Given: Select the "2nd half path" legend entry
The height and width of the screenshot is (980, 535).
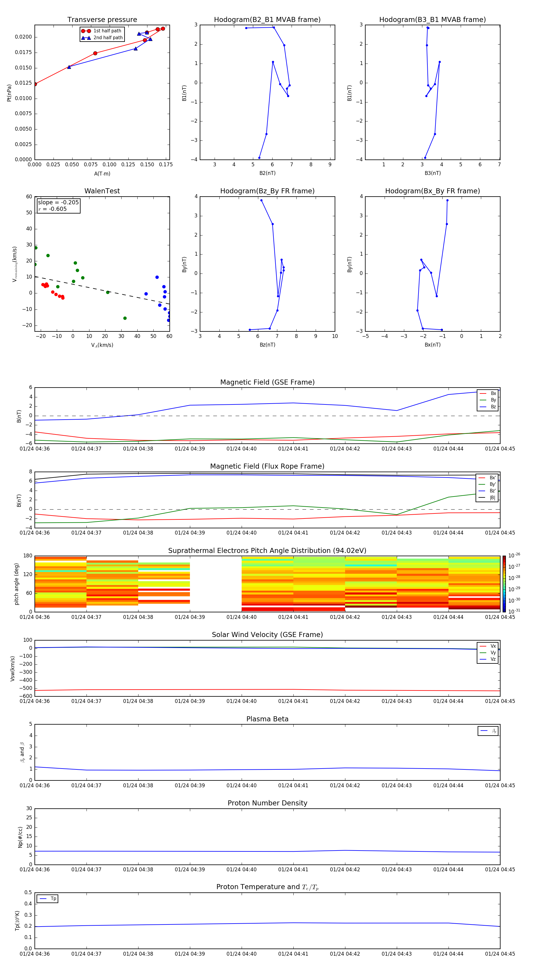Looking at the screenshot, I should (x=102, y=38).
